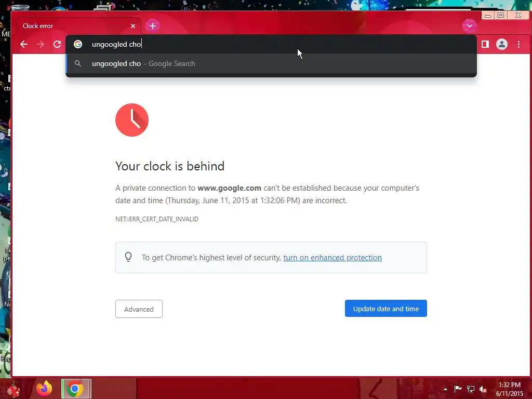Open a new tab with plus button
This screenshot has height=399, width=532.
pos(153,26)
